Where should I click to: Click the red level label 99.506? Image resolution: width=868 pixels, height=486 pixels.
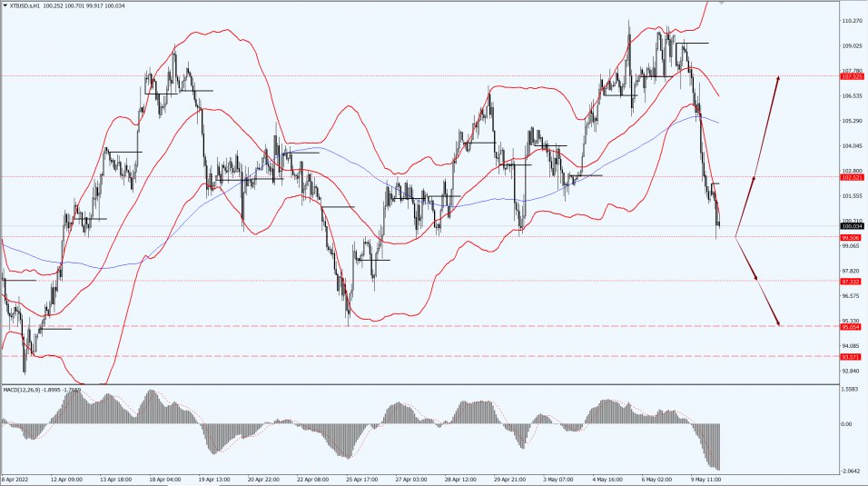[851, 238]
